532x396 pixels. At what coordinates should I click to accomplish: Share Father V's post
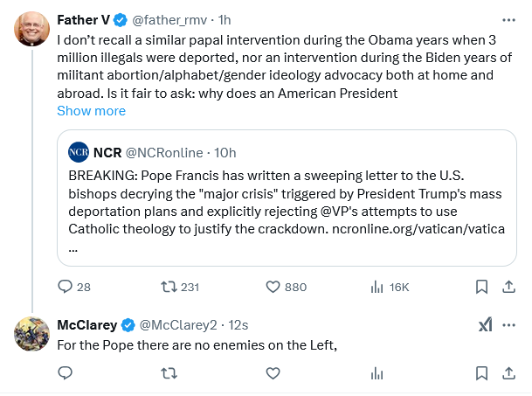509,287
